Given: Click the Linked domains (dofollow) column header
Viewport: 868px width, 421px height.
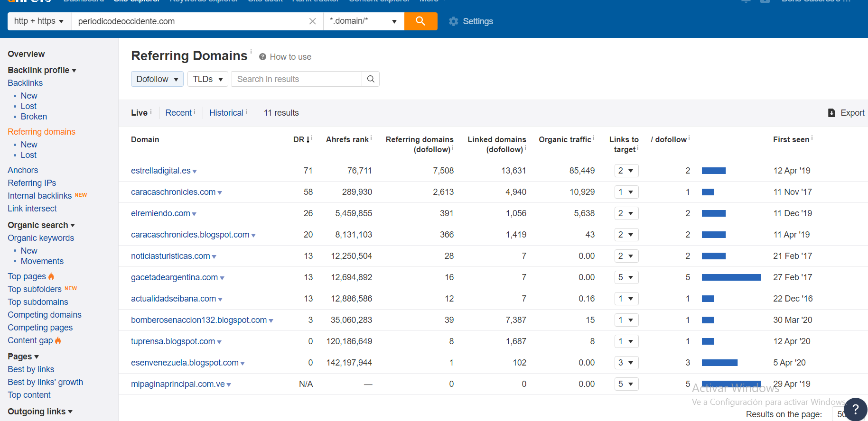Looking at the screenshot, I should [497, 145].
